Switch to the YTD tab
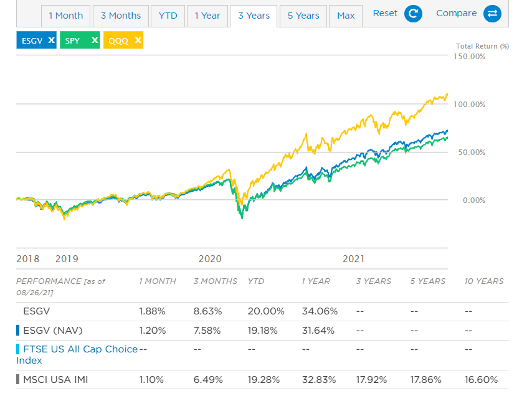The image size is (532, 396). pyautogui.click(x=168, y=16)
